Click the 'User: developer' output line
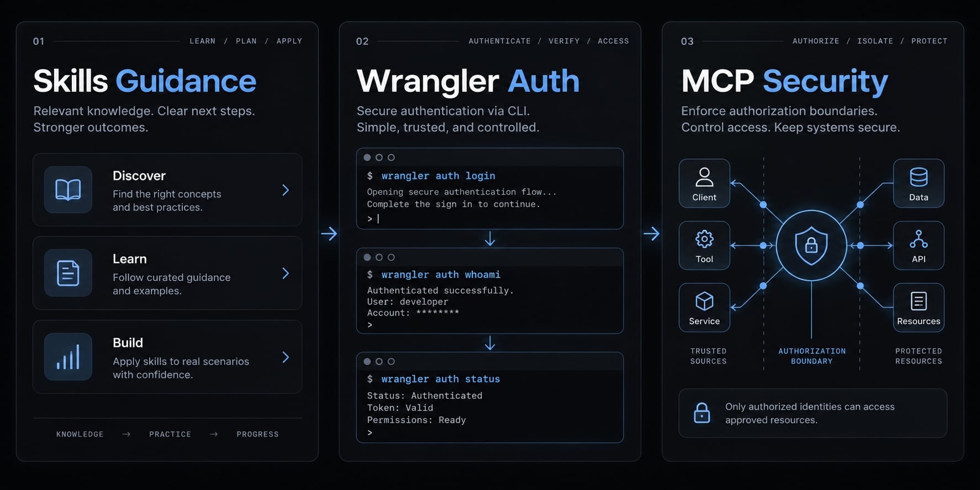This screenshot has height=490, width=980. (408, 302)
